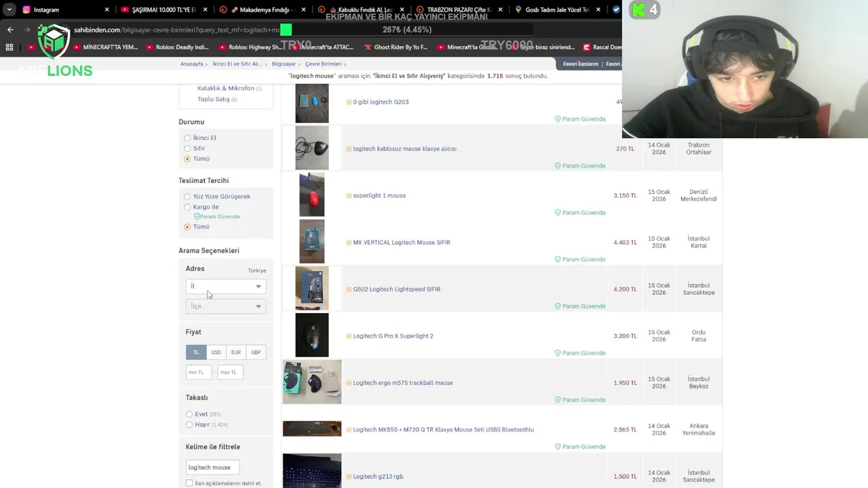Click thumbnail of ergo m575 trackball
This screenshot has width=868, height=488.
[312, 382]
